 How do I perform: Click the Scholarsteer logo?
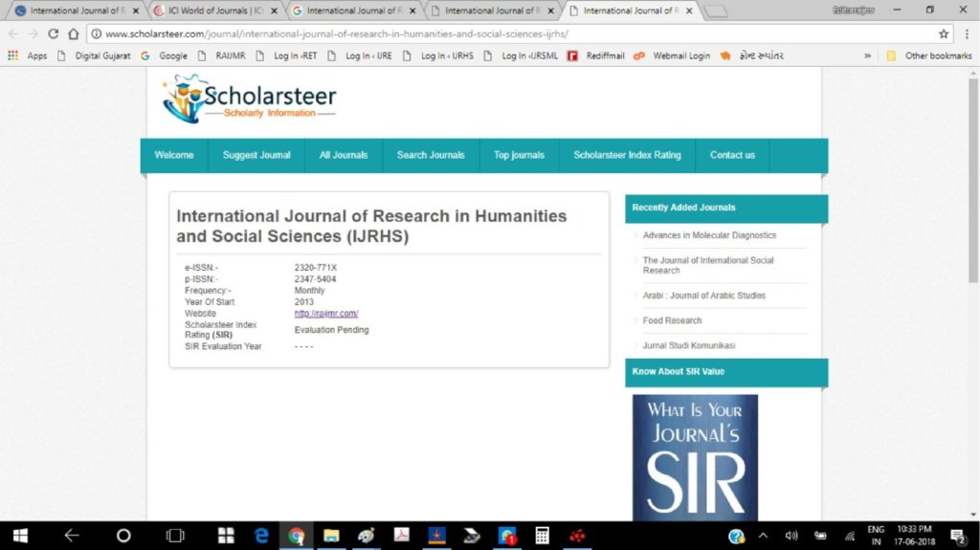(x=249, y=99)
